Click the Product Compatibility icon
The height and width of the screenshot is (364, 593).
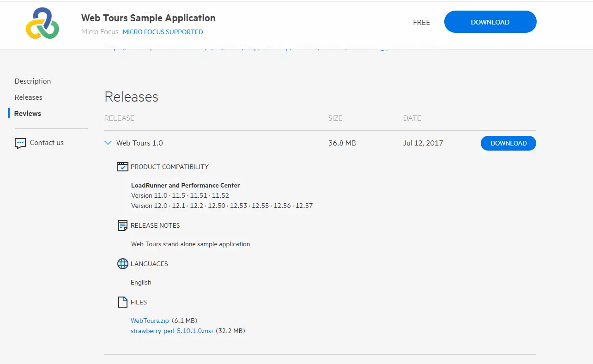tap(122, 167)
